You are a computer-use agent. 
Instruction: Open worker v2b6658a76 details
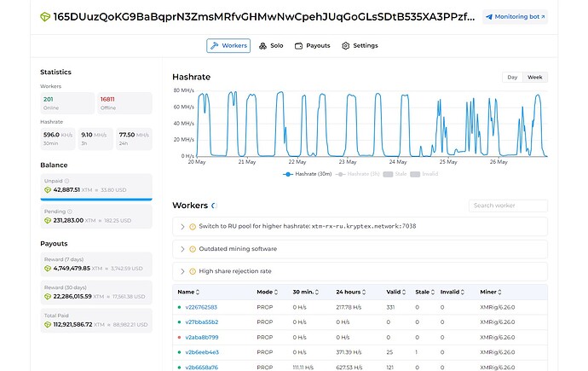point(202,368)
